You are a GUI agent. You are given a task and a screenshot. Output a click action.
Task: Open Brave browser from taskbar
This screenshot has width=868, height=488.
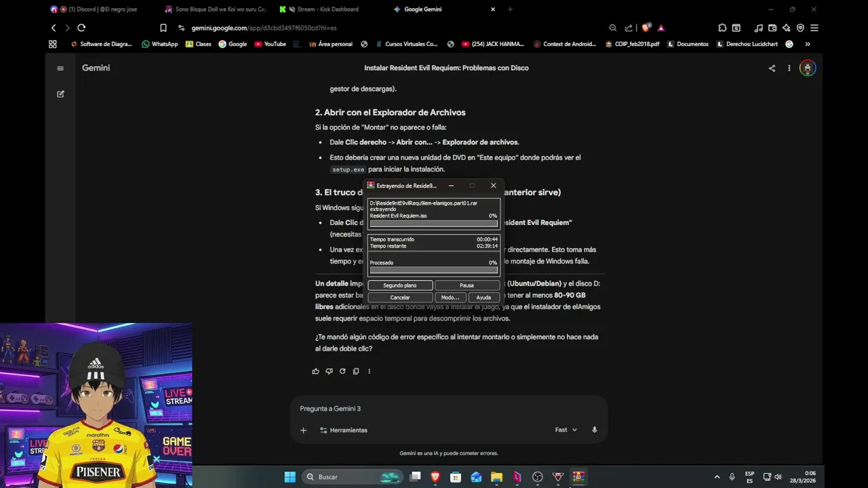pyautogui.click(x=435, y=477)
